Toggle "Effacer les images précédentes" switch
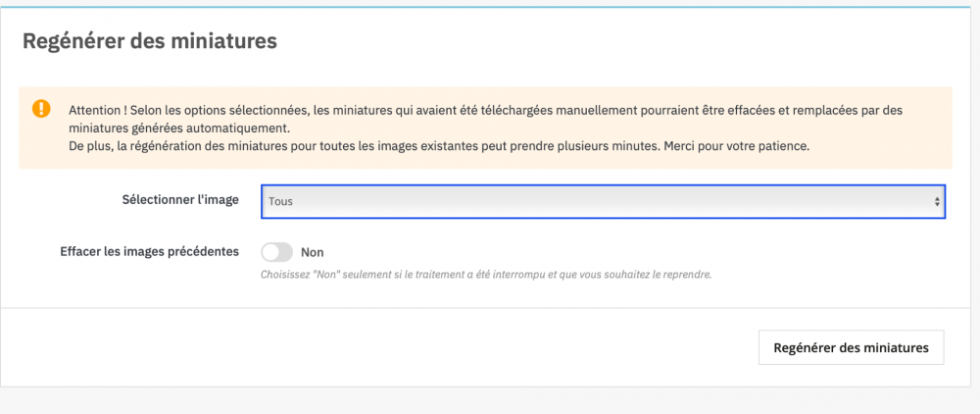Screen dimensions: 980x414 [277, 252]
